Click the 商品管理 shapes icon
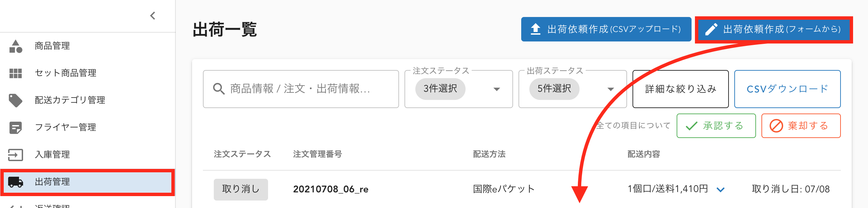The height and width of the screenshot is (208, 868). [16, 46]
